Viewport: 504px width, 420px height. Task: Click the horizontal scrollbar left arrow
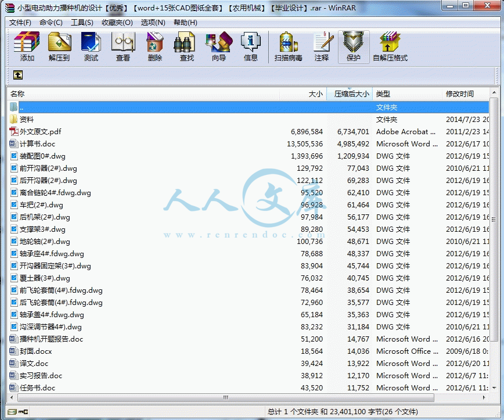coord(12,397)
